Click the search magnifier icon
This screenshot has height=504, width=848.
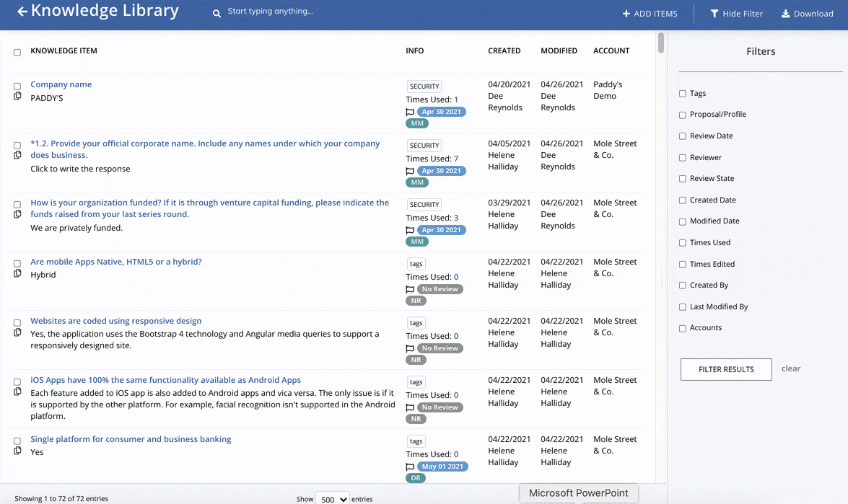click(x=217, y=13)
